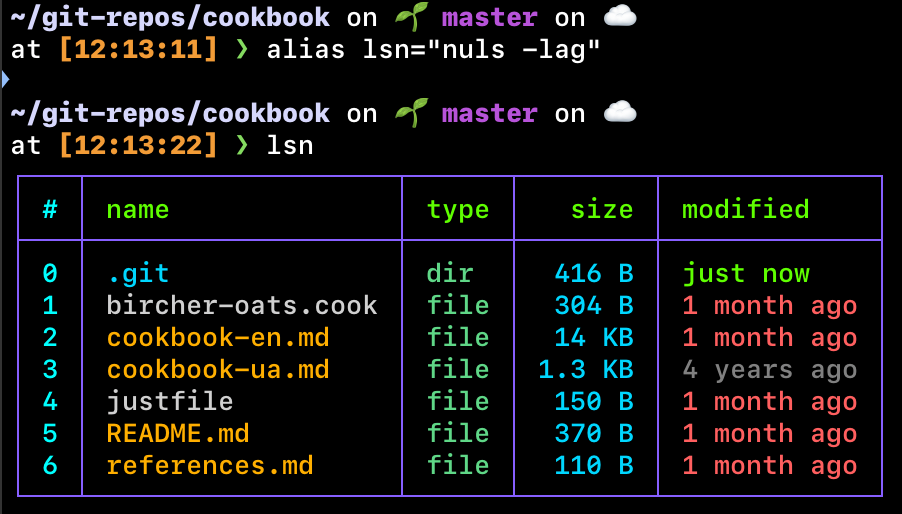Open the cookbook-en.md file name

218,337
